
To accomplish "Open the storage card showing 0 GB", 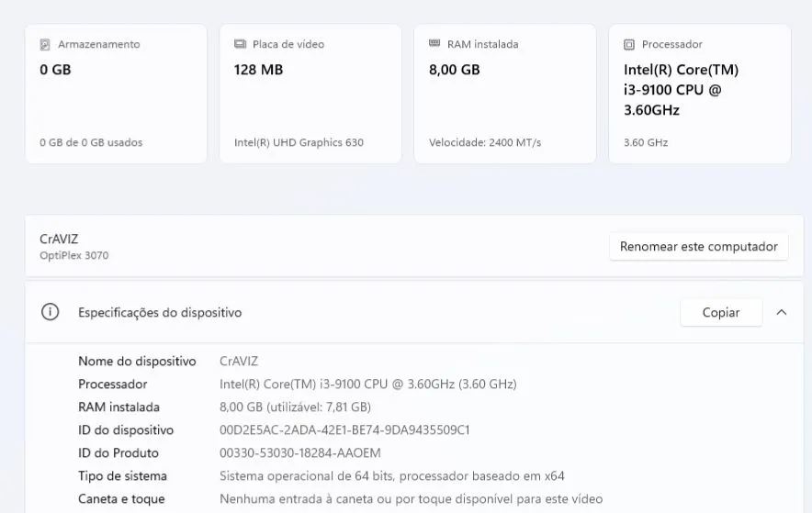I will click(x=116, y=95).
